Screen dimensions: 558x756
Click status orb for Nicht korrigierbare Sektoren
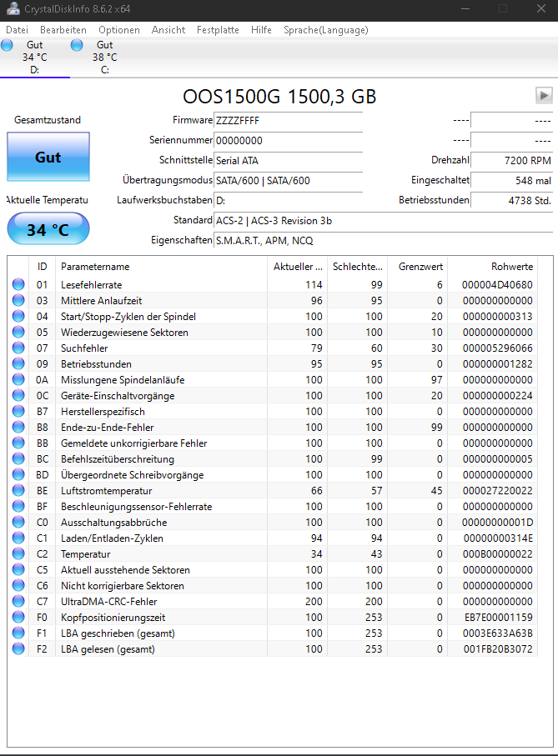[x=18, y=585]
